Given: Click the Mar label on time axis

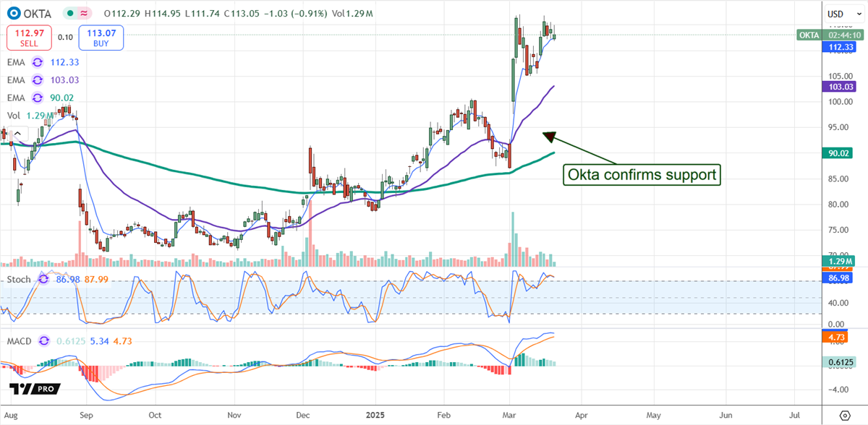Looking at the screenshot, I should 511,416.
